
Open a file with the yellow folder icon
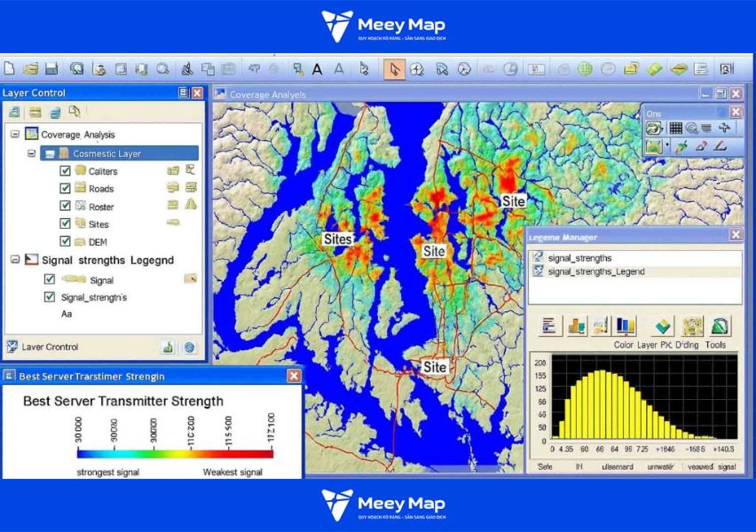[31, 68]
